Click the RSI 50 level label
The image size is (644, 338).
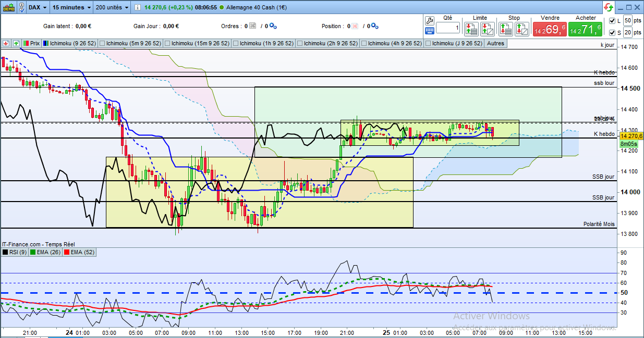click(623, 293)
